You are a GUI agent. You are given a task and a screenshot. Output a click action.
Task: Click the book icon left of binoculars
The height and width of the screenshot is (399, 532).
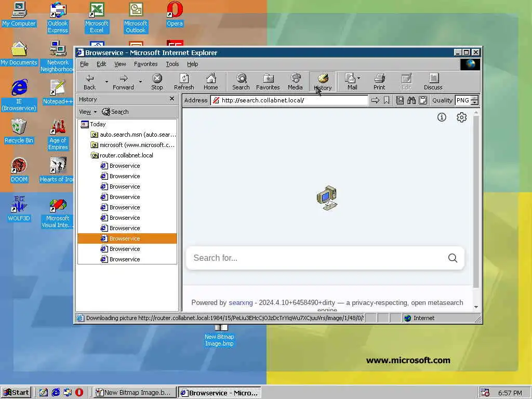click(400, 100)
